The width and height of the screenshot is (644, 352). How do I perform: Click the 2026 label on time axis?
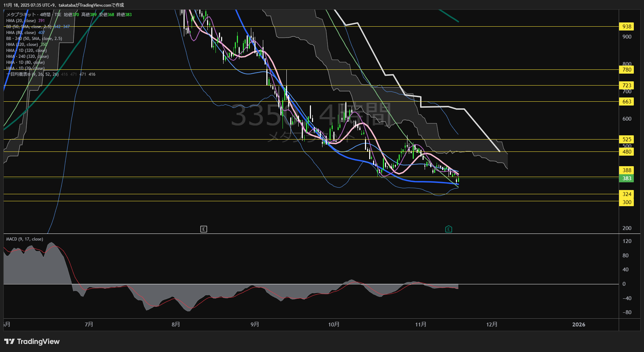[x=578, y=325]
